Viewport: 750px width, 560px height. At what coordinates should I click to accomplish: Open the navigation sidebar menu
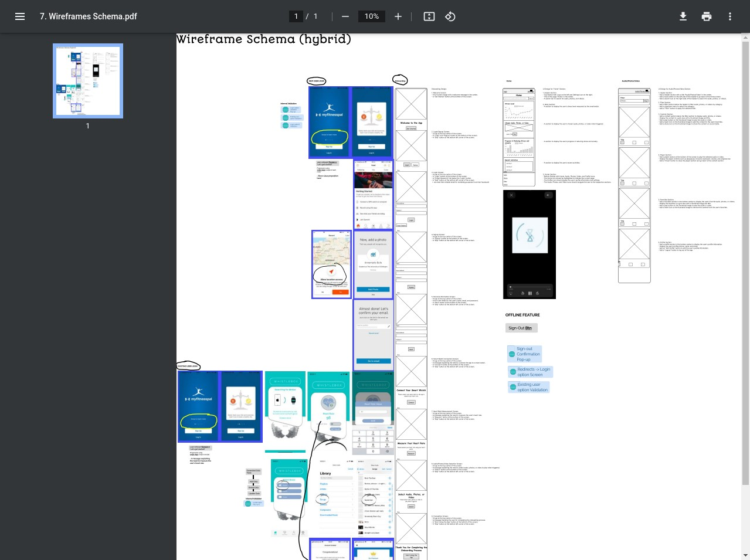coord(20,16)
